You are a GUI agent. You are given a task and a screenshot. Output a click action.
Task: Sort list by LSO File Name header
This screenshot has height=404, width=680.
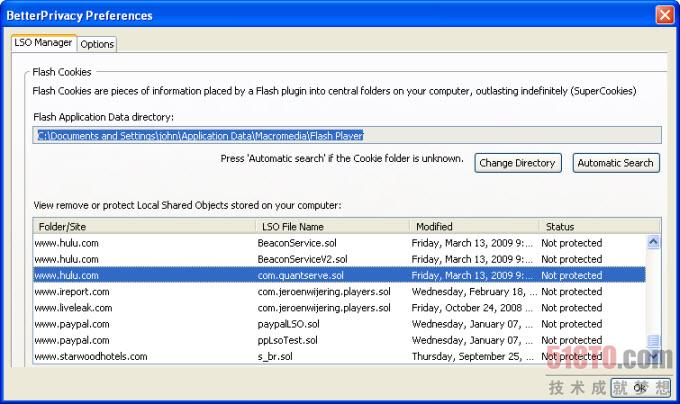tap(333, 226)
